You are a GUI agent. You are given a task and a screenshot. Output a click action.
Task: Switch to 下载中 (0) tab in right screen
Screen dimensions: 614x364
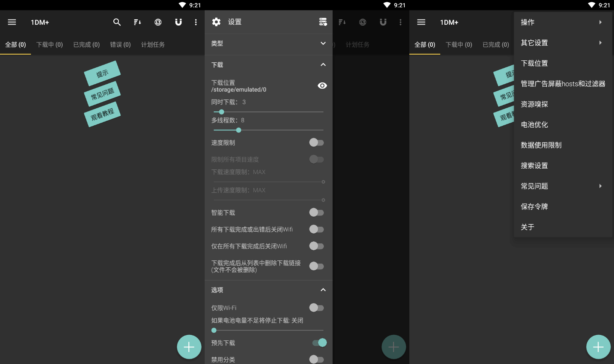(459, 44)
